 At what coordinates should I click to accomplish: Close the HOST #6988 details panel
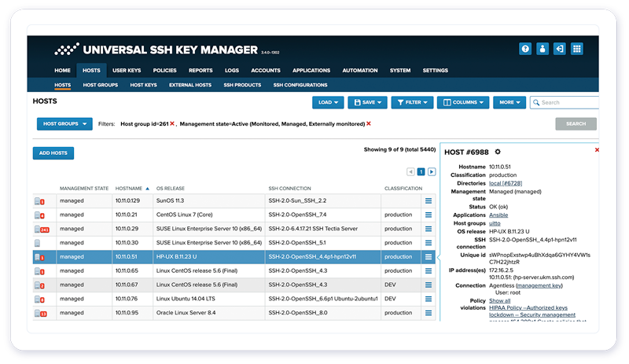tap(597, 150)
